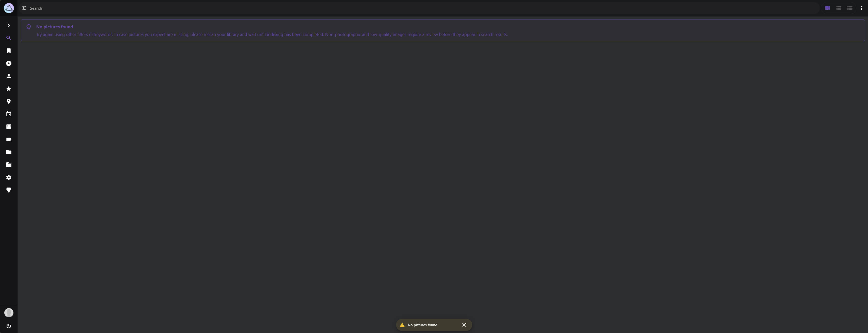Open Favorites via the star icon
This screenshot has width=868, height=333.
9,89
